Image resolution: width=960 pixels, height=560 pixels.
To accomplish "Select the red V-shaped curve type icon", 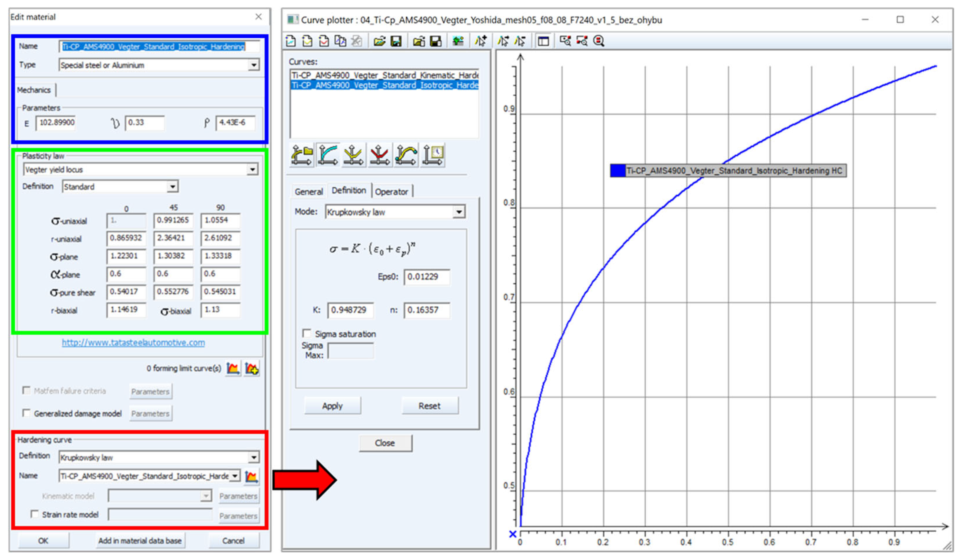I will 379,155.
